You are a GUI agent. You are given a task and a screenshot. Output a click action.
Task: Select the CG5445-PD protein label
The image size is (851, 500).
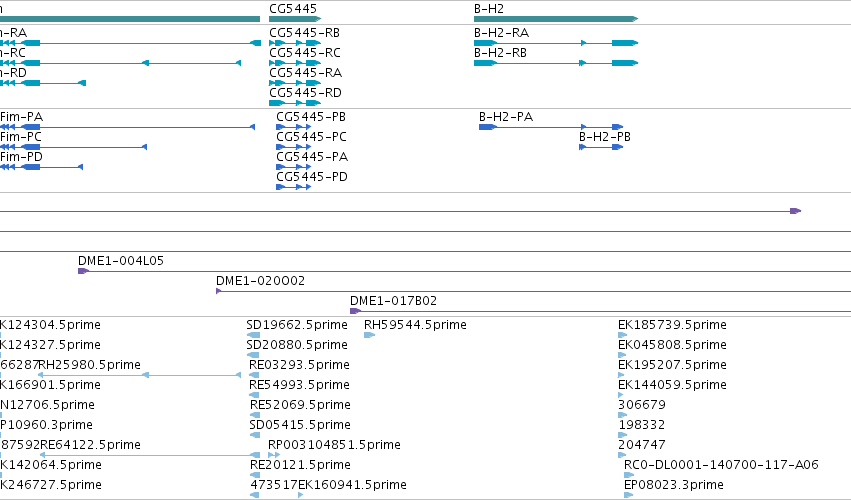coord(312,178)
